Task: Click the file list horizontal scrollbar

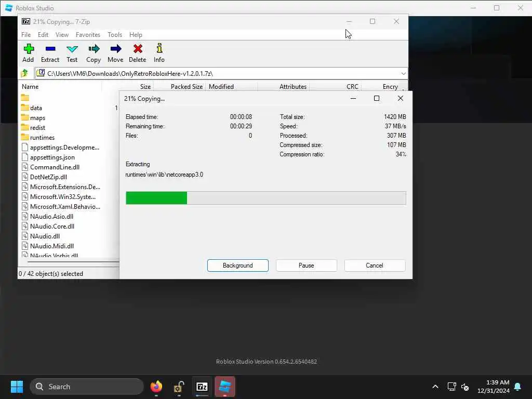Action: coord(73,262)
